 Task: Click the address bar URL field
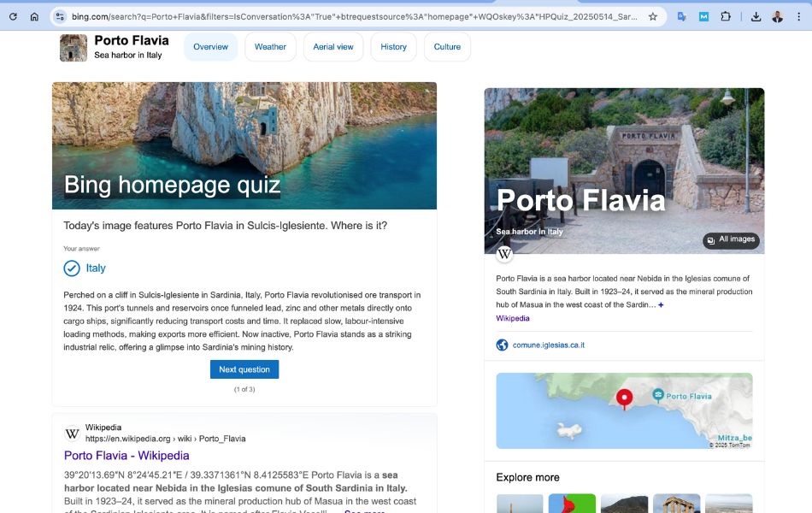(x=354, y=16)
